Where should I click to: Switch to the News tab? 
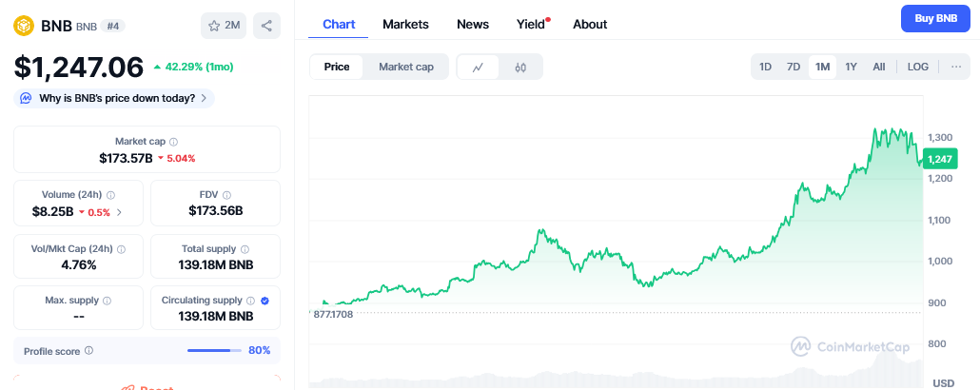pos(473,24)
